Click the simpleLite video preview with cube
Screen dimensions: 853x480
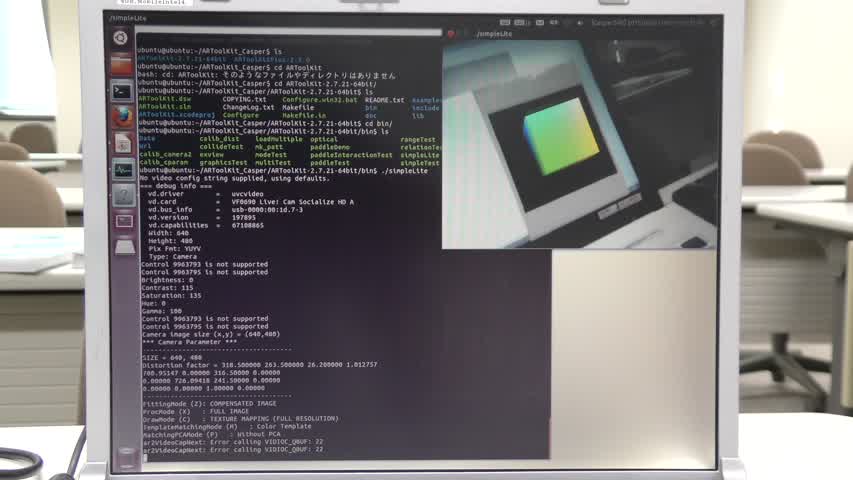579,144
